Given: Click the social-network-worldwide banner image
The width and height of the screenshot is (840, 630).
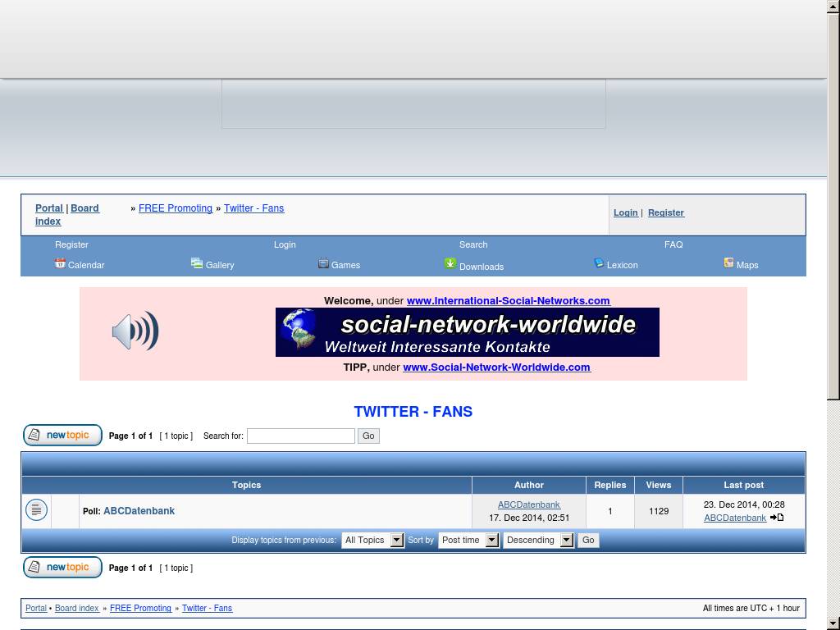Looking at the screenshot, I should [467, 332].
